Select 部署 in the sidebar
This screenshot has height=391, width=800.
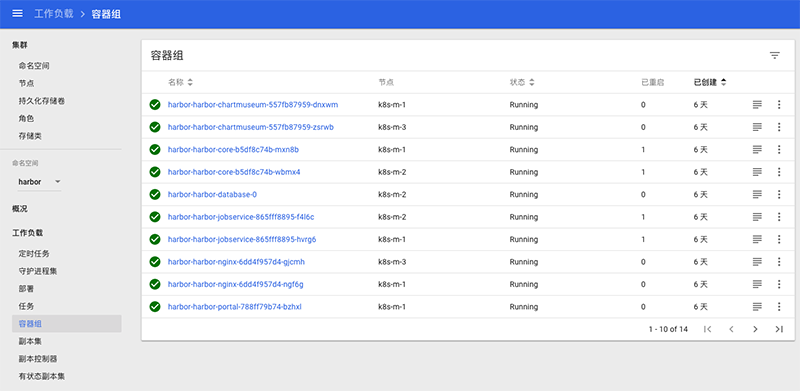(26, 289)
